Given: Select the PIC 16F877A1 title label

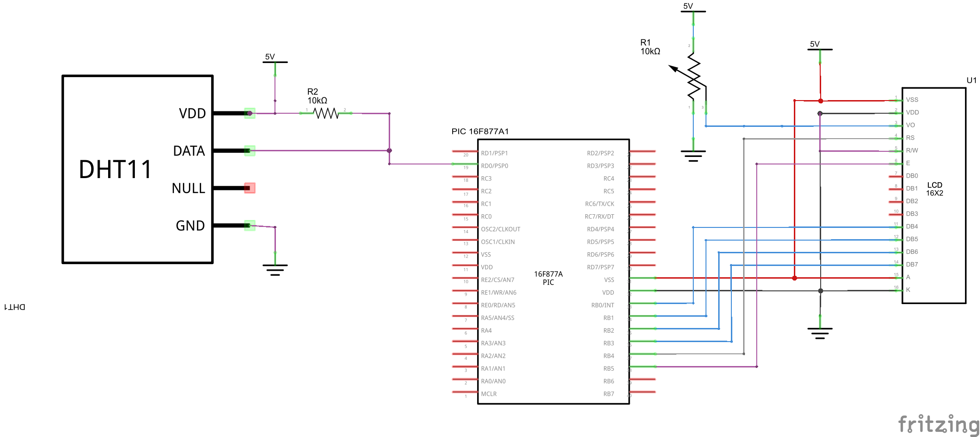Looking at the screenshot, I should click(480, 131).
